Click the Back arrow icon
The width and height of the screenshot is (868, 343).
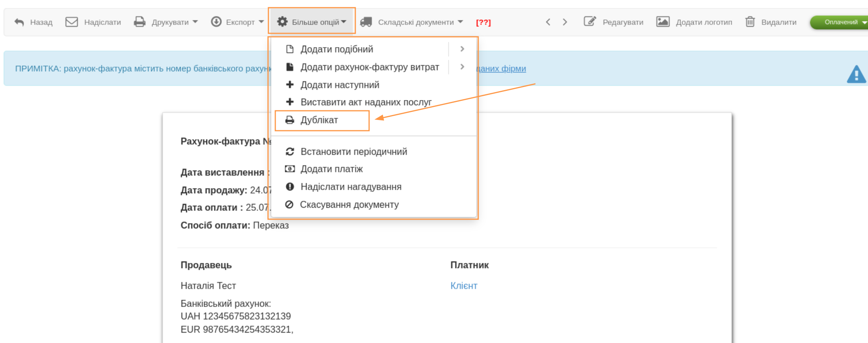[x=19, y=22]
